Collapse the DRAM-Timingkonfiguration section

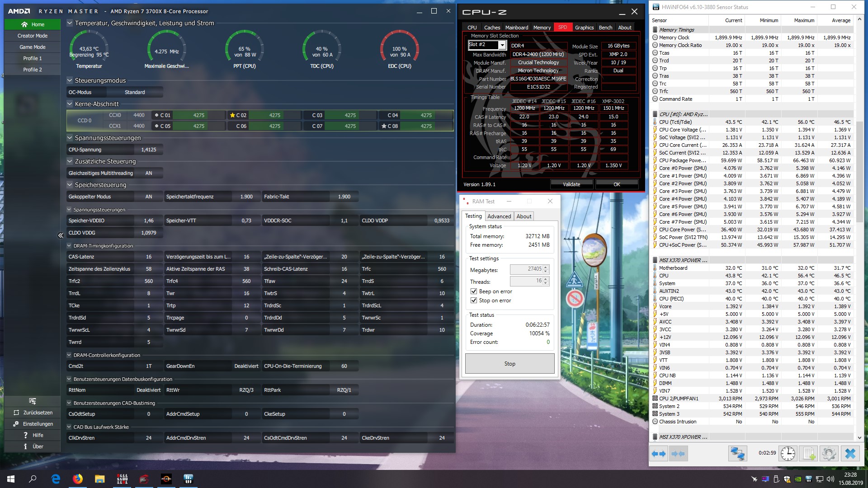pos(69,246)
